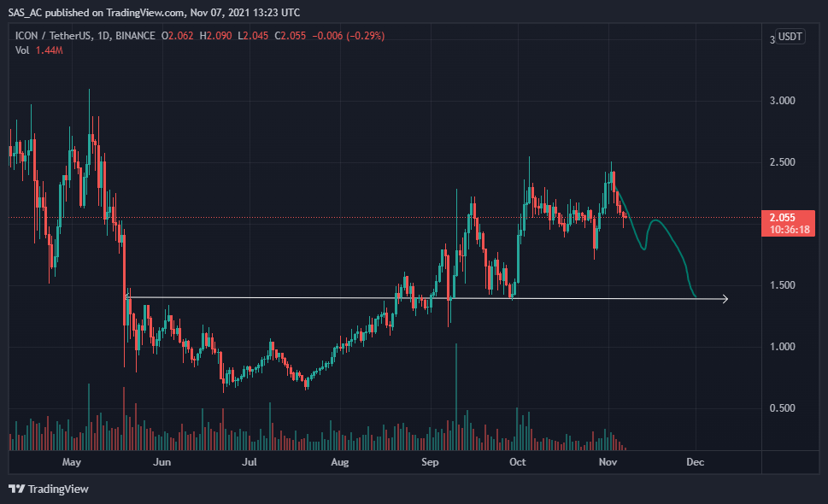
Task: Click the 3.000 price axis label
Action: click(782, 100)
